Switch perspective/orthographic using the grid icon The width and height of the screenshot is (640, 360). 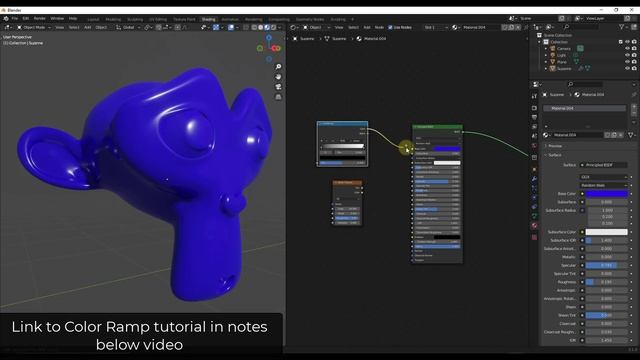coord(278,97)
